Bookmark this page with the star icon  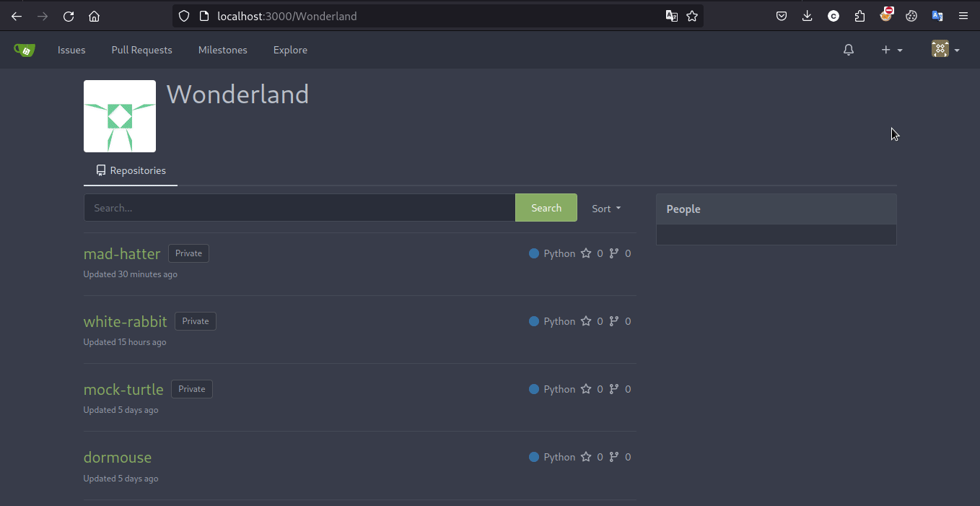[692, 16]
